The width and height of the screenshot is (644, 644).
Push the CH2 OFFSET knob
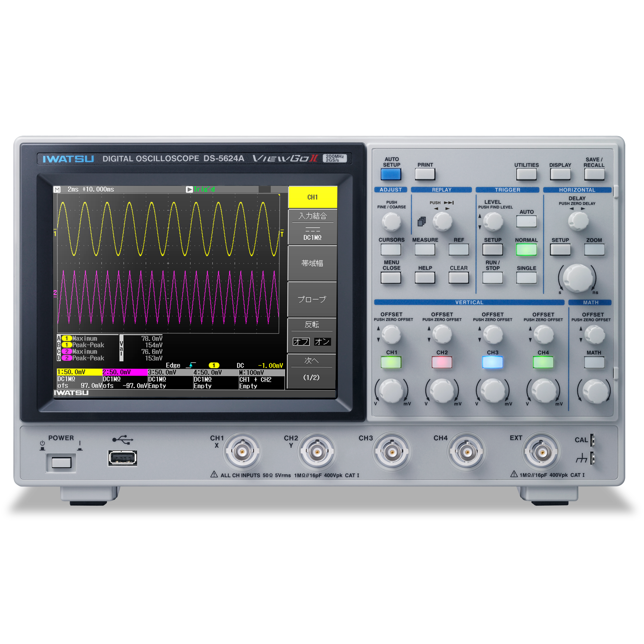442,334
